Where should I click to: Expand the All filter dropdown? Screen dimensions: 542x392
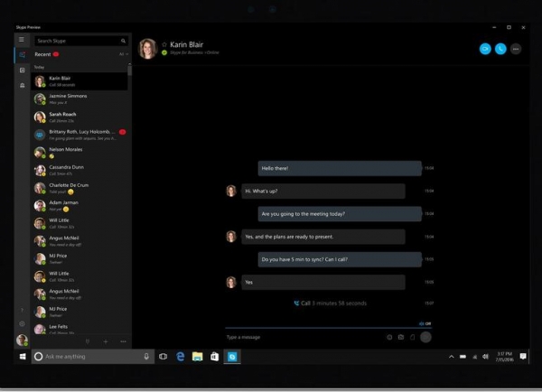pos(124,54)
